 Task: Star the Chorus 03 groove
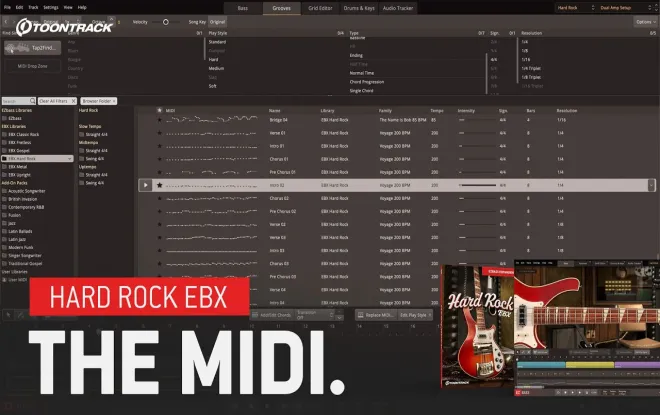coord(160,263)
